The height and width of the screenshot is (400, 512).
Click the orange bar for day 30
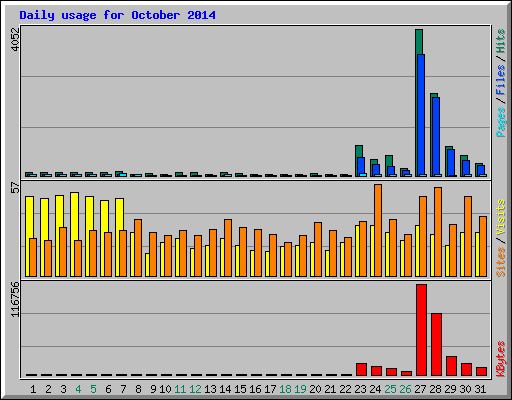pyautogui.click(x=468, y=236)
